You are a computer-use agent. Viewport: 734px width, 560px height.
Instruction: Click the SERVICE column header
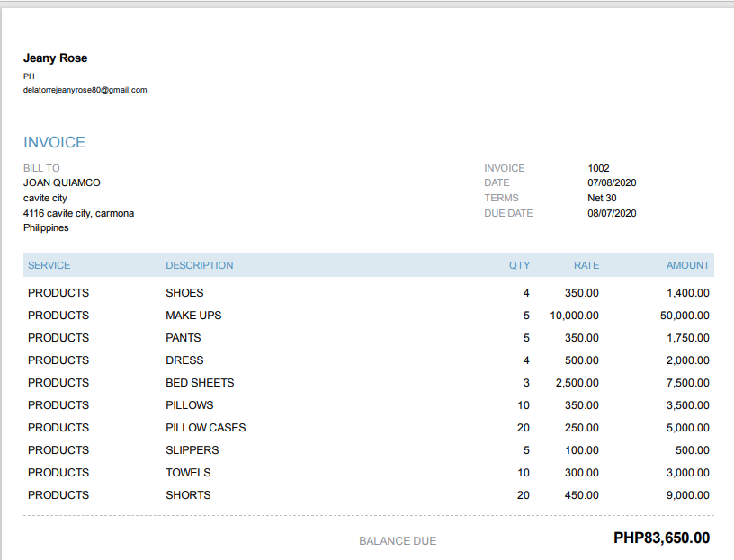tap(49, 265)
